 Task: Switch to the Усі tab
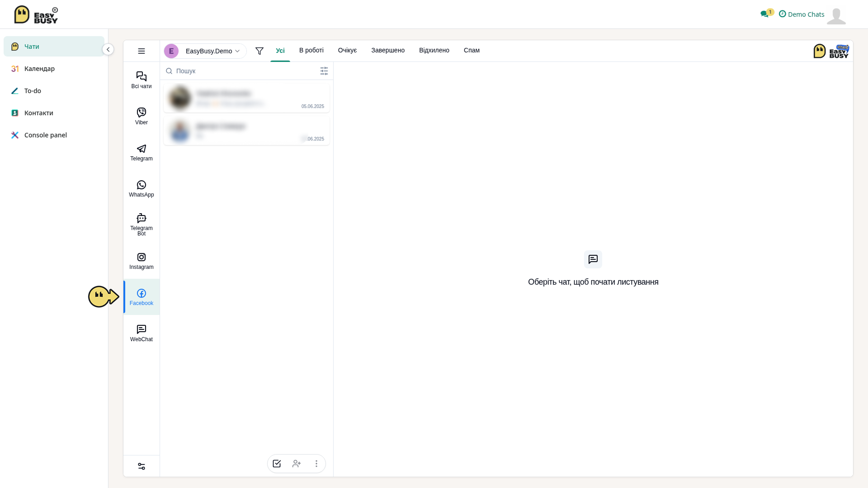pos(280,51)
